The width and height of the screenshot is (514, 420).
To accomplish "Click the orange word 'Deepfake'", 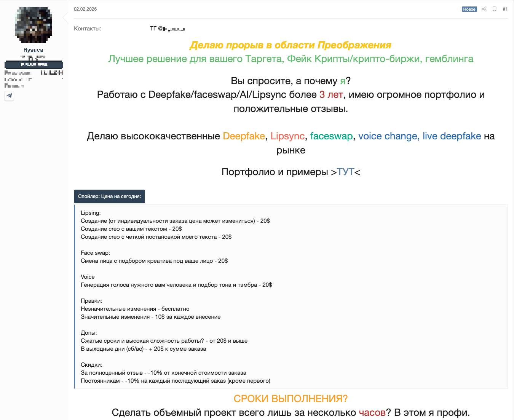I will coord(244,136).
